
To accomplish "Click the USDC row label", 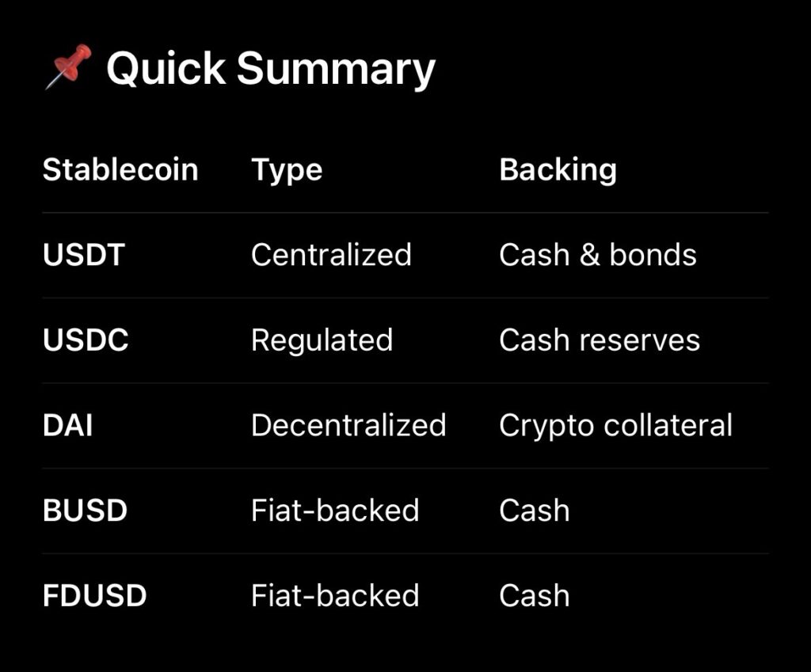I will [86, 340].
